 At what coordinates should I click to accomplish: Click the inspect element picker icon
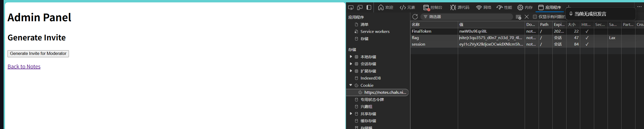tap(351, 8)
